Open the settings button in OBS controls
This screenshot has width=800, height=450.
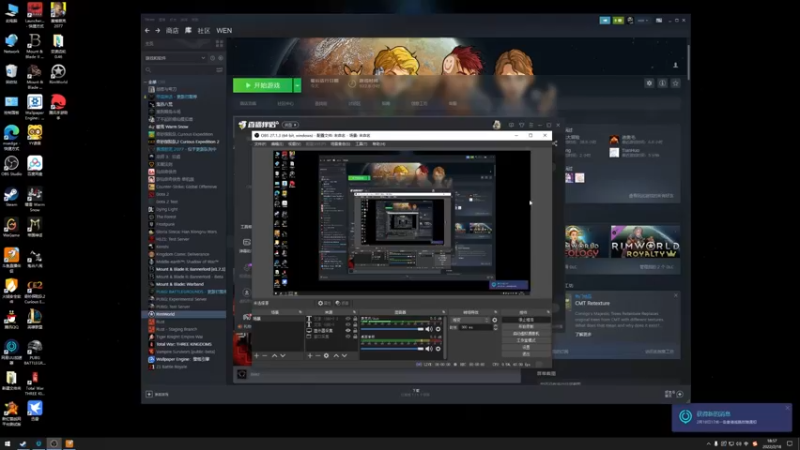526,347
